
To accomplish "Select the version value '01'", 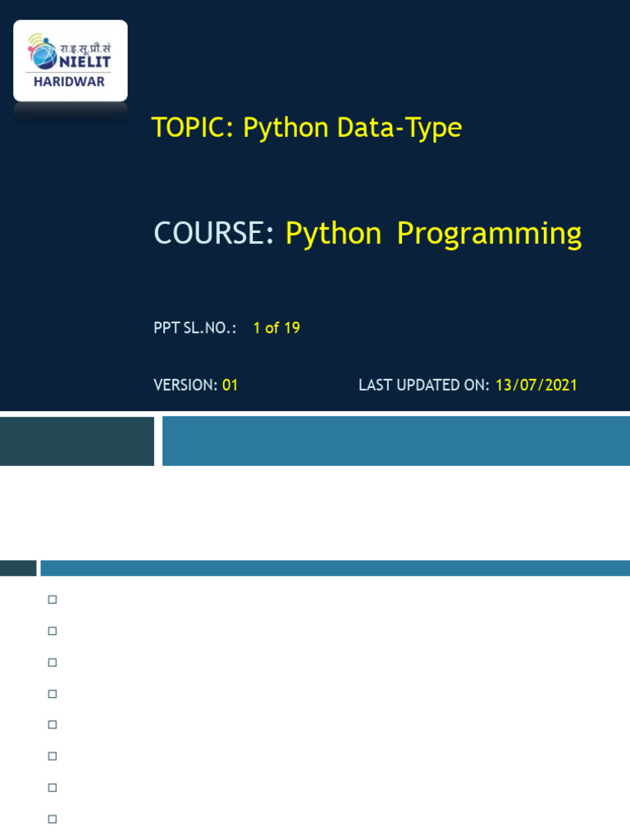I will pos(230,385).
